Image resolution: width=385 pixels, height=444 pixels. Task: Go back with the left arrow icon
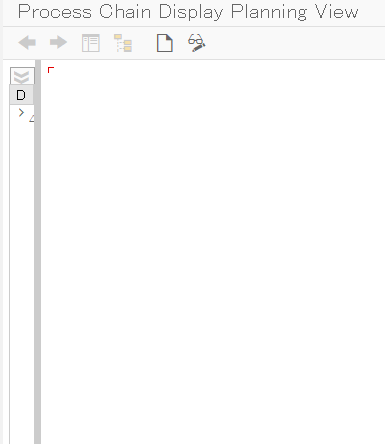pyautogui.click(x=27, y=43)
